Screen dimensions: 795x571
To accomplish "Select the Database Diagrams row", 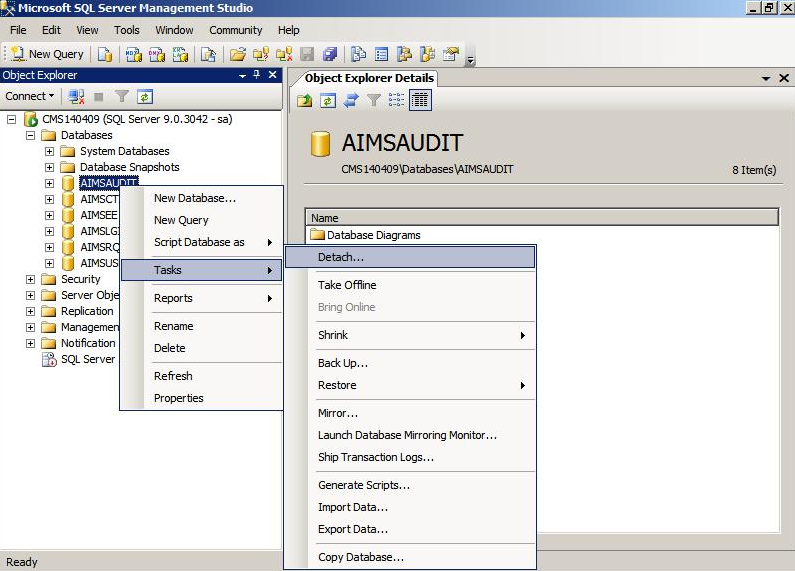I will pos(365,235).
